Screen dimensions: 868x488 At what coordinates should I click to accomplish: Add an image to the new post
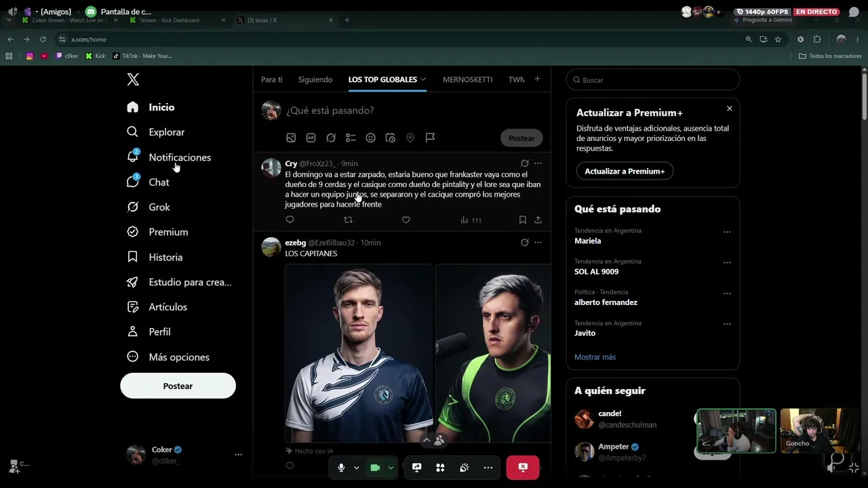pyautogui.click(x=291, y=138)
